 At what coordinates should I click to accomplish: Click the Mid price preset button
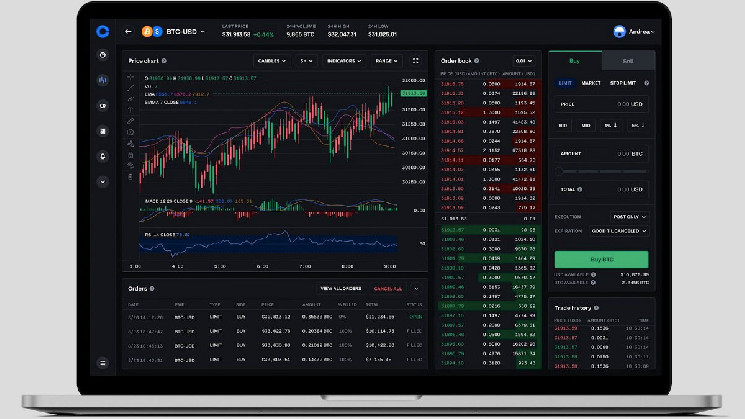(x=586, y=125)
